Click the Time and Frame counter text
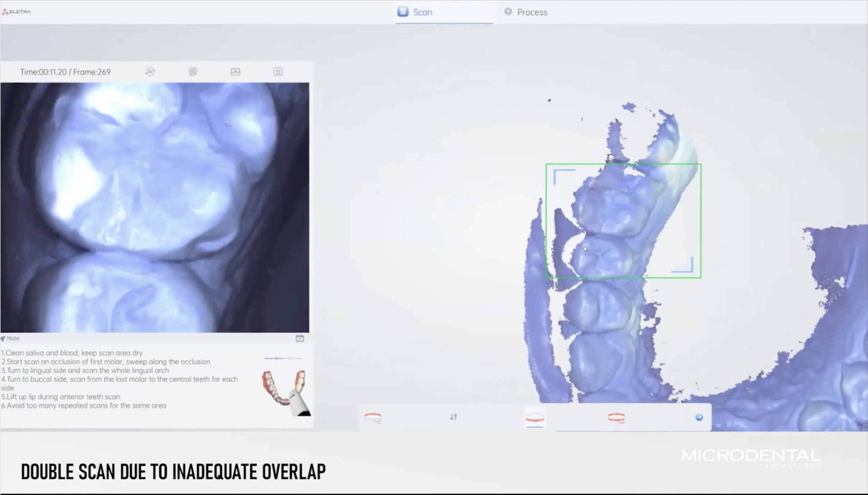Viewport: 868px width, 495px height. pos(65,72)
